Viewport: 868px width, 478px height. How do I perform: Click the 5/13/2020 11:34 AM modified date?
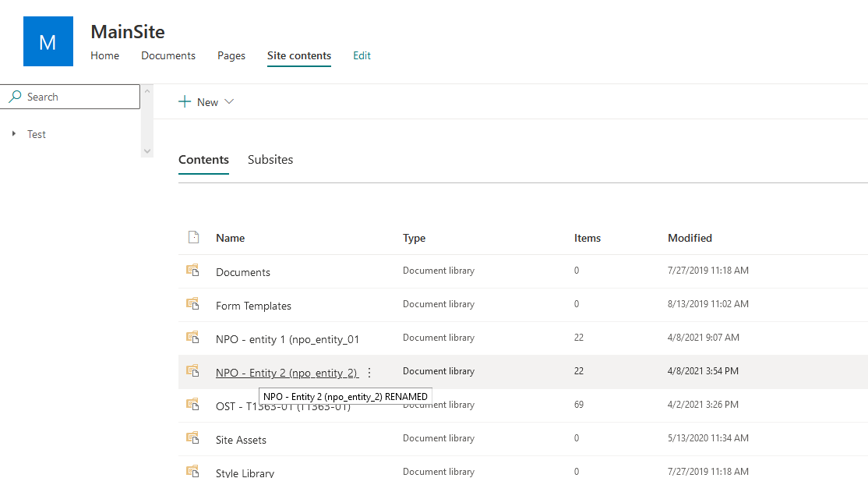(x=708, y=437)
